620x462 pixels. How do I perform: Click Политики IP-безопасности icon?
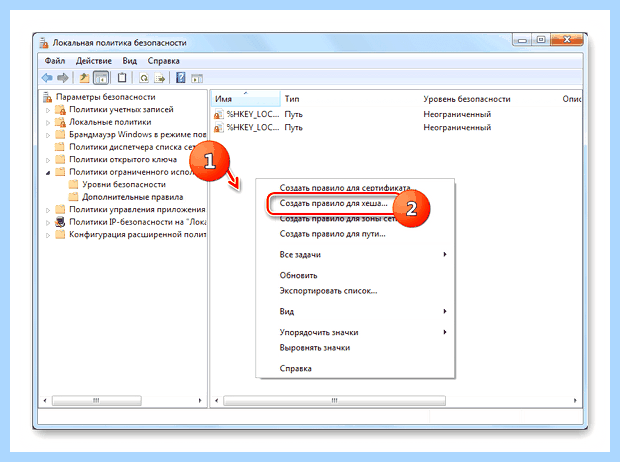point(60,222)
